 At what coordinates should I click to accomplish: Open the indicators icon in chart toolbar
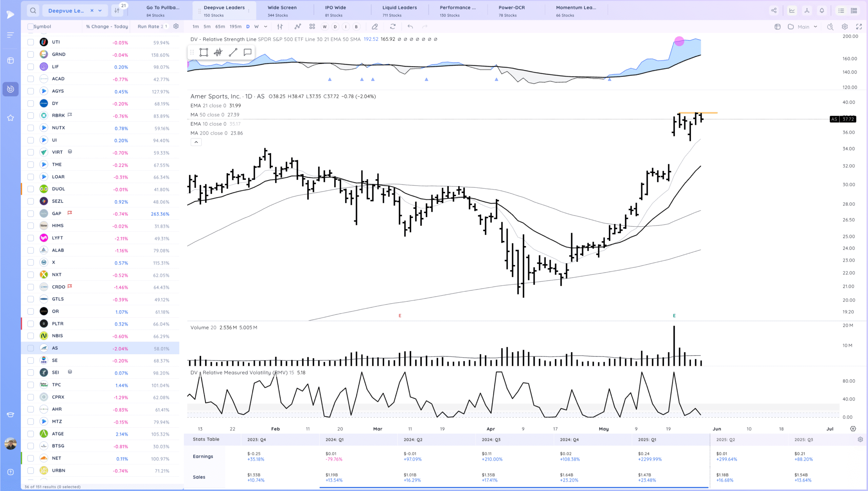[298, 26]
